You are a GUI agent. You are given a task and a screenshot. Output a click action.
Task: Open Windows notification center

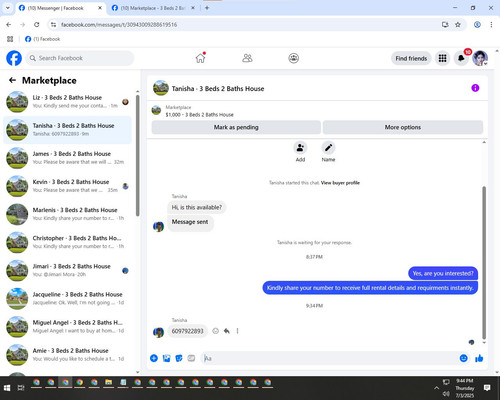coord(487,388)
